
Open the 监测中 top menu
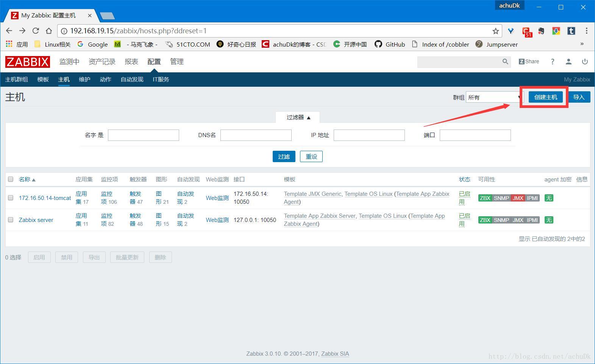pos(69,61)
